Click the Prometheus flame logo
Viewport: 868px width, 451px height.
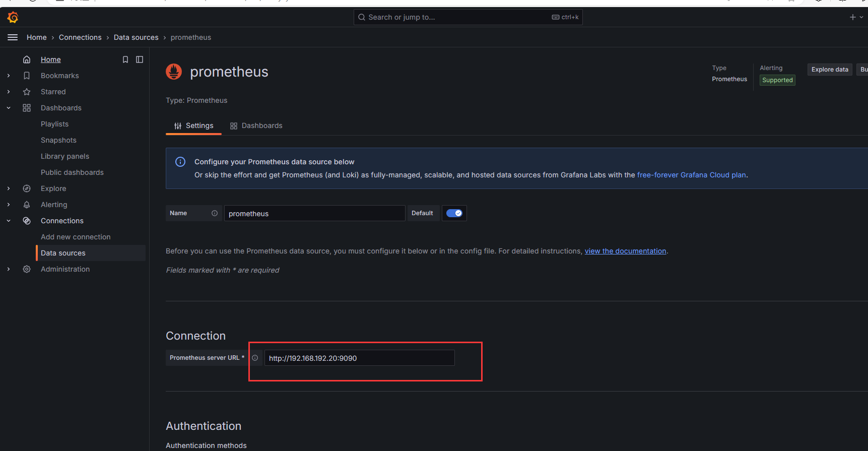tap(174, 72)
